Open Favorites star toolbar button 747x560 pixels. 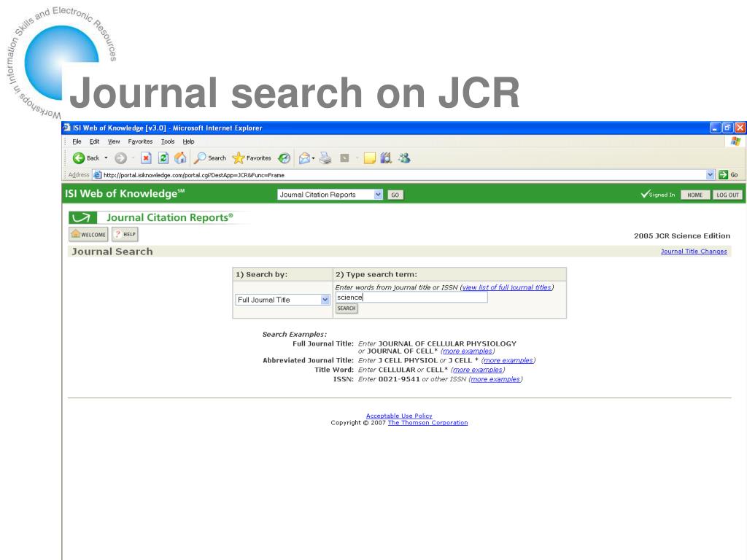(x=252, y=158)
